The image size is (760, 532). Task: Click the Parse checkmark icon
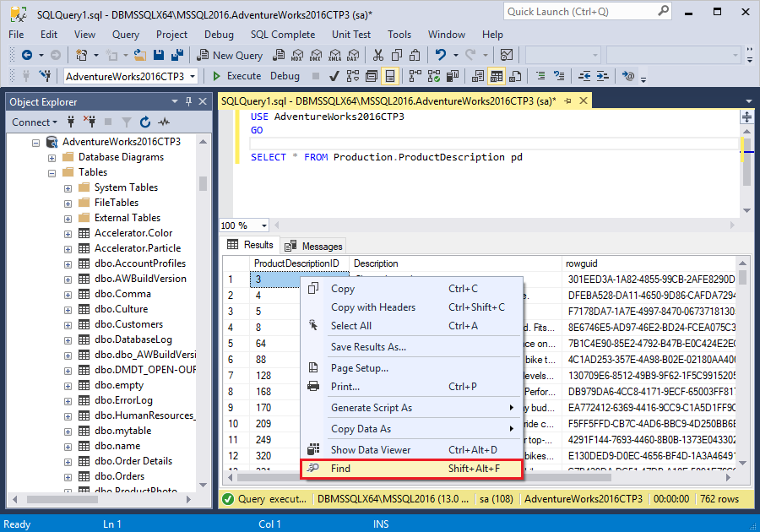click(334, 76)
